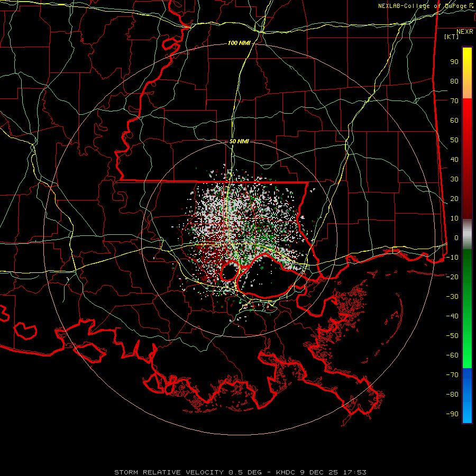Screen dimensions: 476x476
Task: Click the -40 scale label
Action: 452,316
